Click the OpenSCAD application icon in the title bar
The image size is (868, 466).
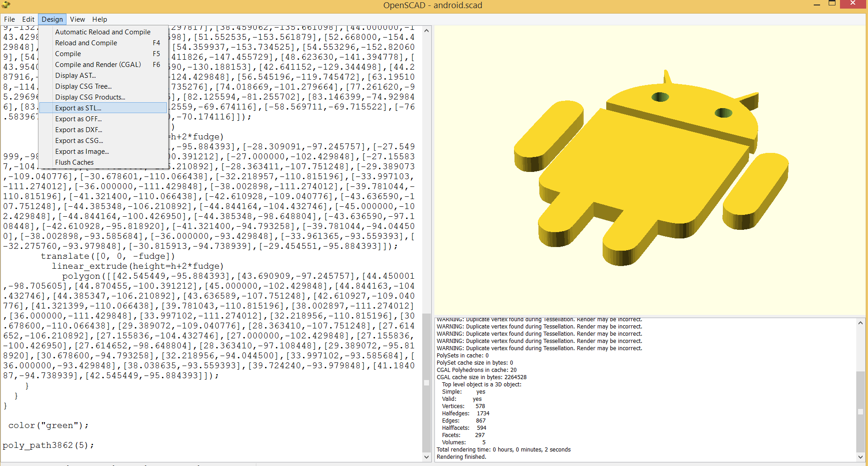click(5, 5)
